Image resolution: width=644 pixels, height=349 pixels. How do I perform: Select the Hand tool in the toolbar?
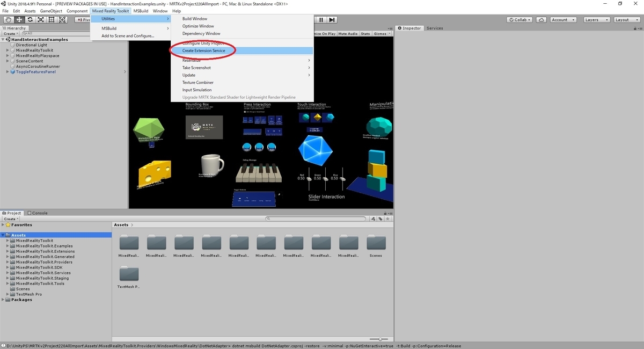(8, 20)
